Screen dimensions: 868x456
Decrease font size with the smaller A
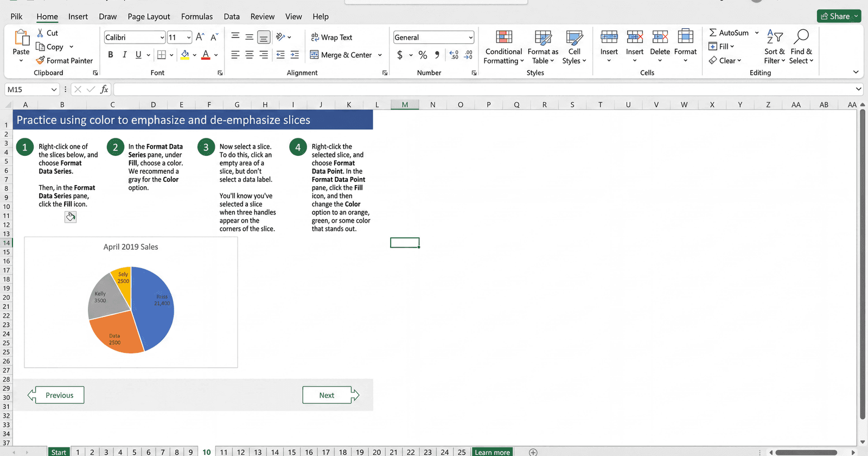coord(214,37)
